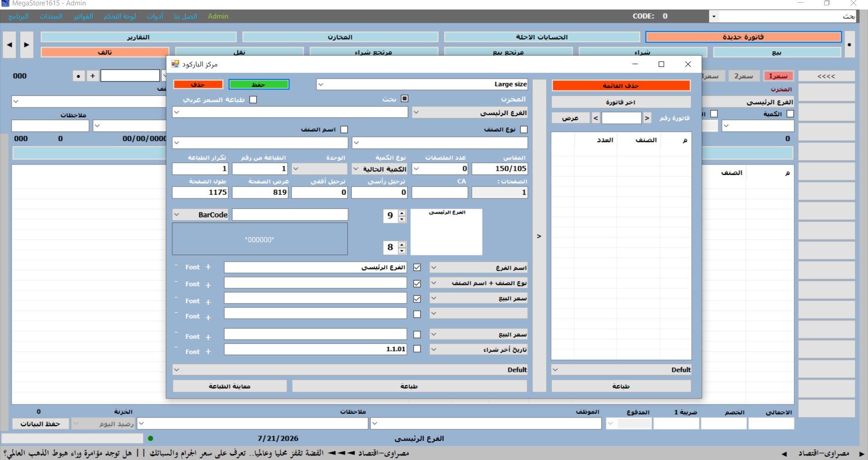The width and height of the screenshot is (868, 460).
Task: Click the news ticker left arrow at bottom
Action: tap(784, 454)
